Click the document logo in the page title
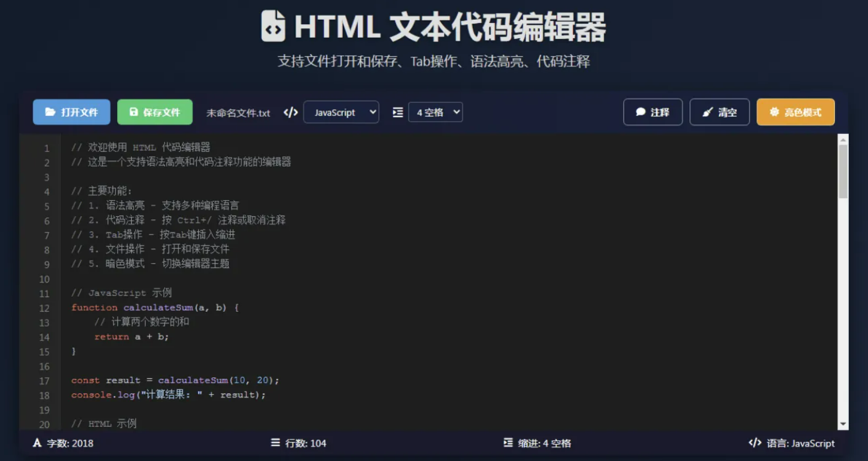 (273, 25)
